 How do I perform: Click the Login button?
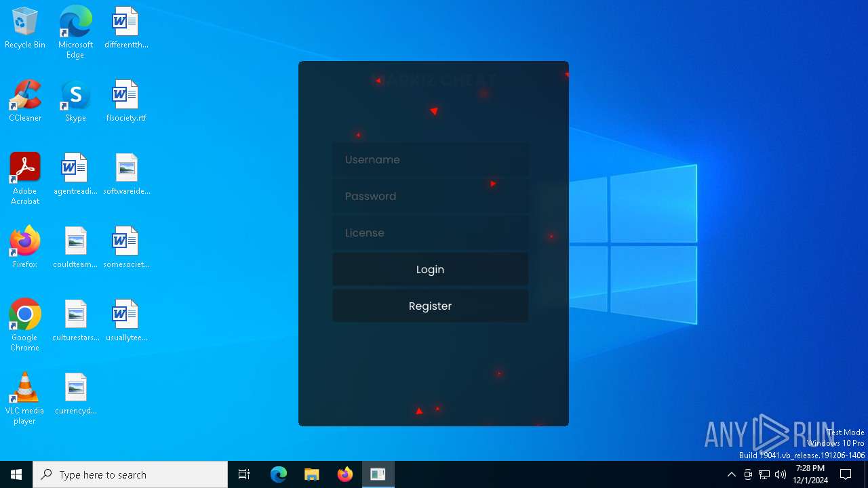pos(430,269)
